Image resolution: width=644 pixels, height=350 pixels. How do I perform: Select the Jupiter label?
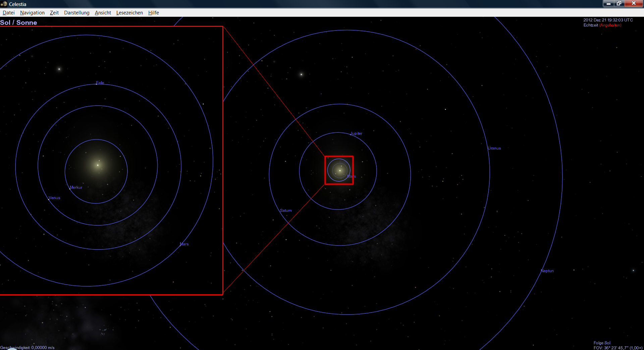[356, 133]
